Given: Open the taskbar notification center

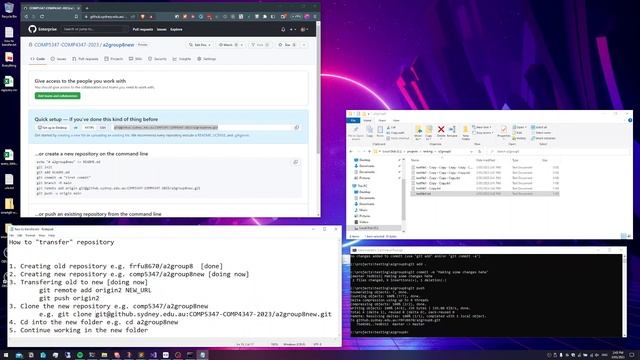Looking at the screenshot, I should click(x=632, y=355).
